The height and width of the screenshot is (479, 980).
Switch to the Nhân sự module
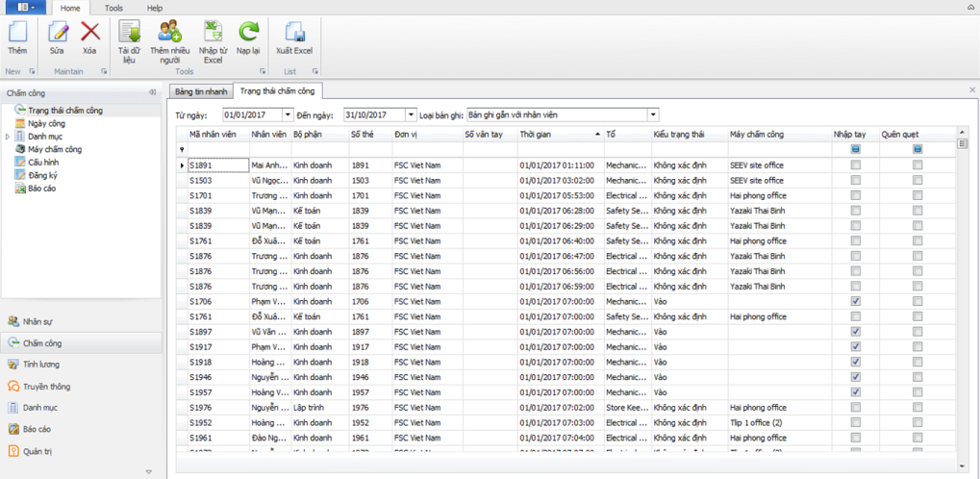coord(81,321)
